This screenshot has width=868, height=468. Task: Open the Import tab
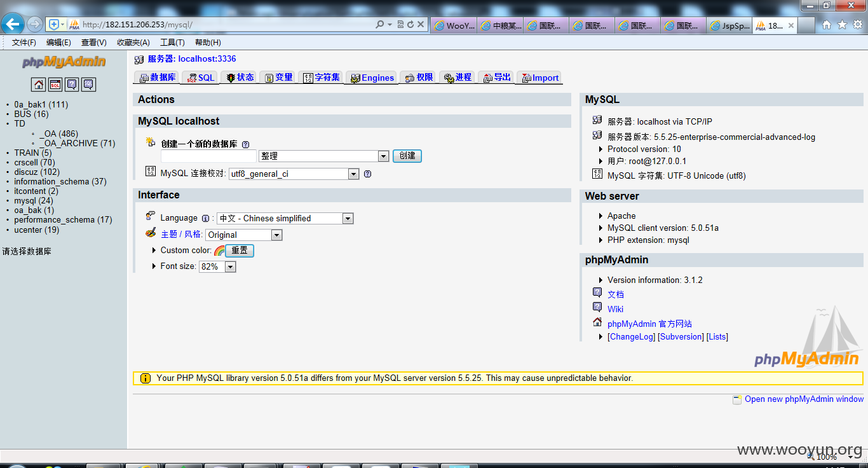539,78
